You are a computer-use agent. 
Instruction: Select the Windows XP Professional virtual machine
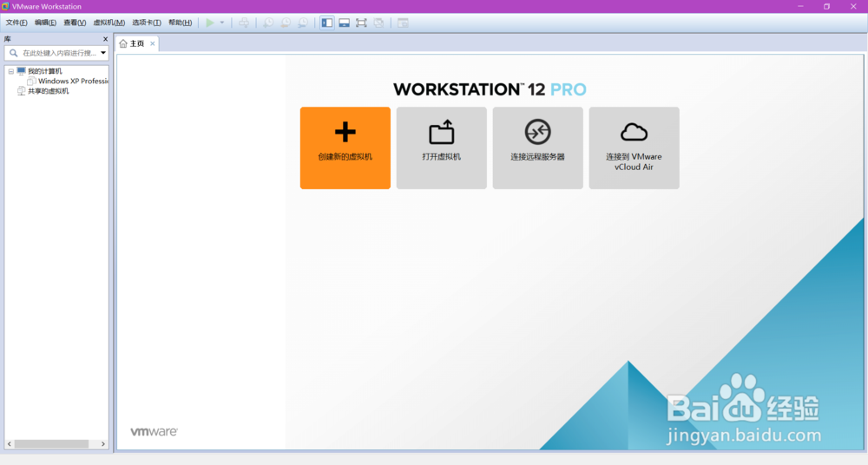pyautogui.click(x=73, y=82)
